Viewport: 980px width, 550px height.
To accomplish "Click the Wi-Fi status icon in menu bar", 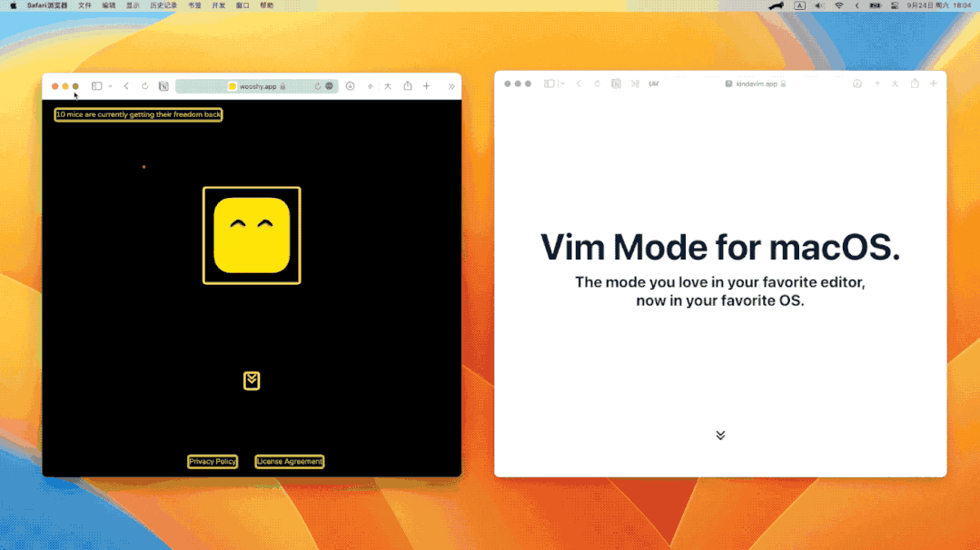I will click(838, 5).
